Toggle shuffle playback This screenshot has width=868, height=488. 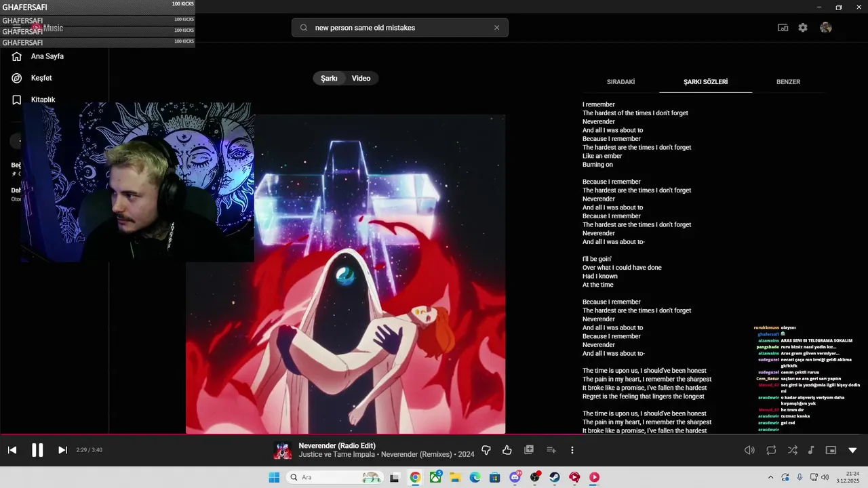(793, 450)
